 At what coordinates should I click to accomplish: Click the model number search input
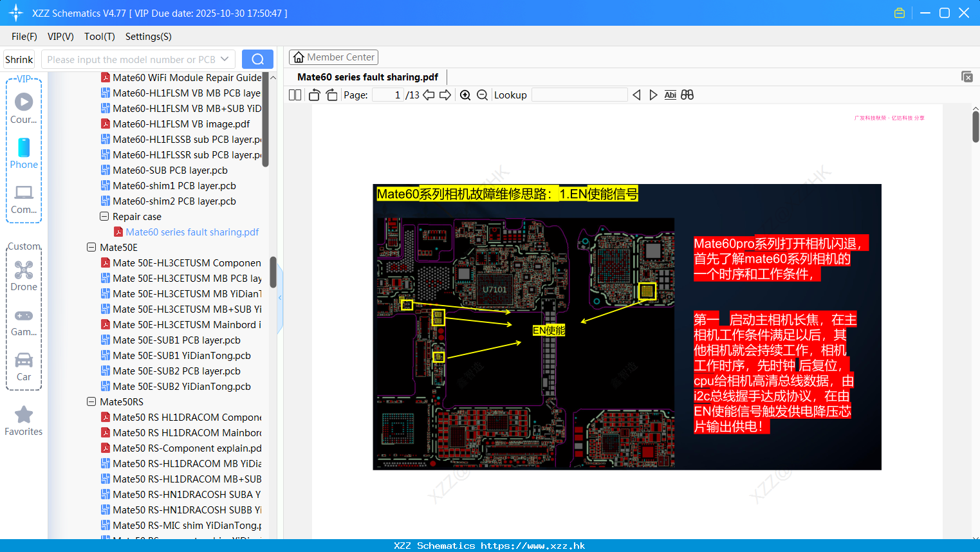point(131,59)
